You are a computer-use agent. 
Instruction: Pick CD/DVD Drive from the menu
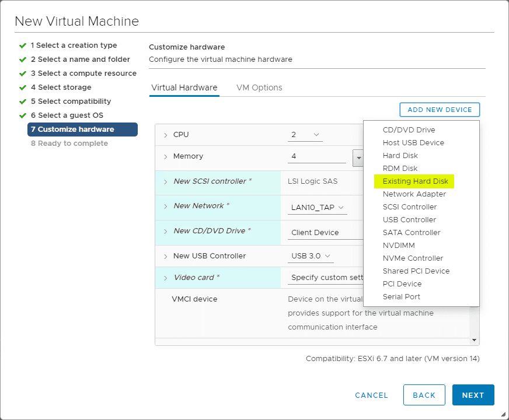click(x=409, y=130)
